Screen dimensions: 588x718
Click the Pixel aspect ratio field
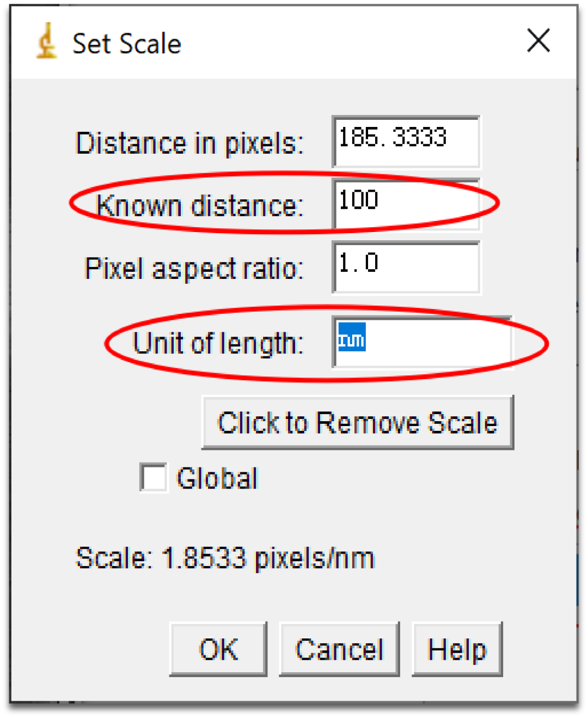click(406, 267)
